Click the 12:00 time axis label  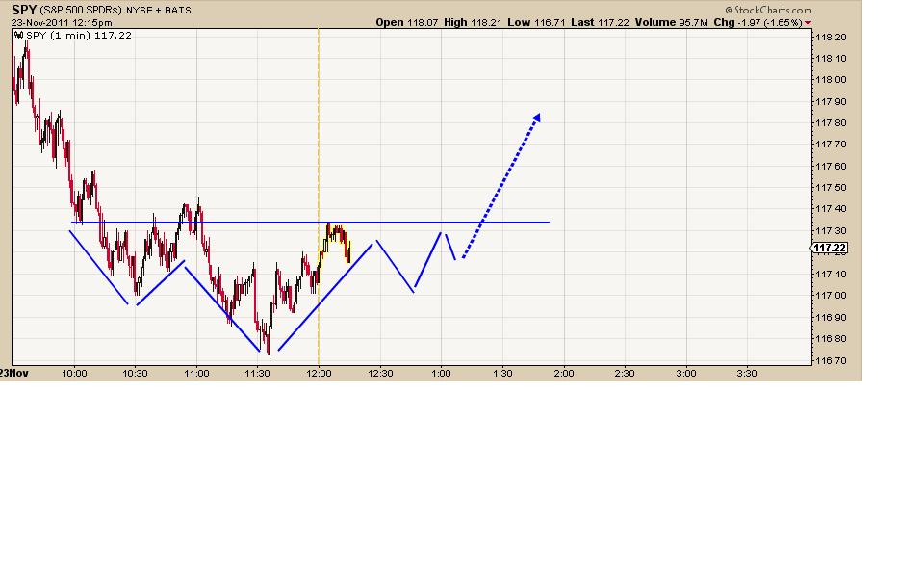pos(319,374)
